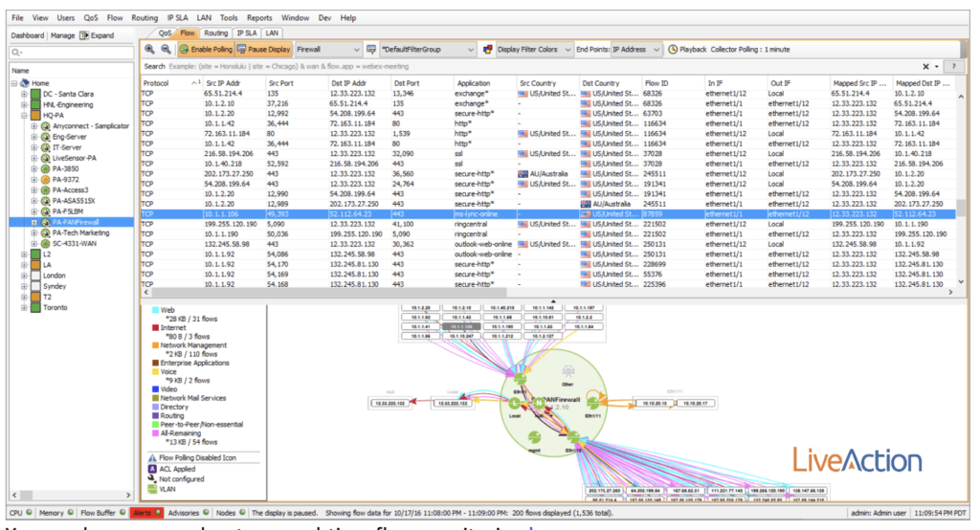The image size is (980, 530).
Task: Click the search help question mark button
Action: point(953,67)
